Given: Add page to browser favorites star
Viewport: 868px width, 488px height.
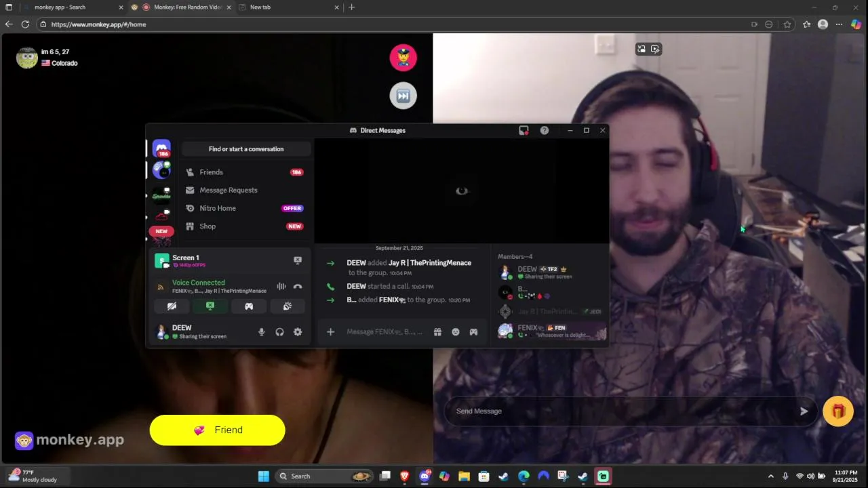Looking at the screenshot, I should (x=787, y=24).
